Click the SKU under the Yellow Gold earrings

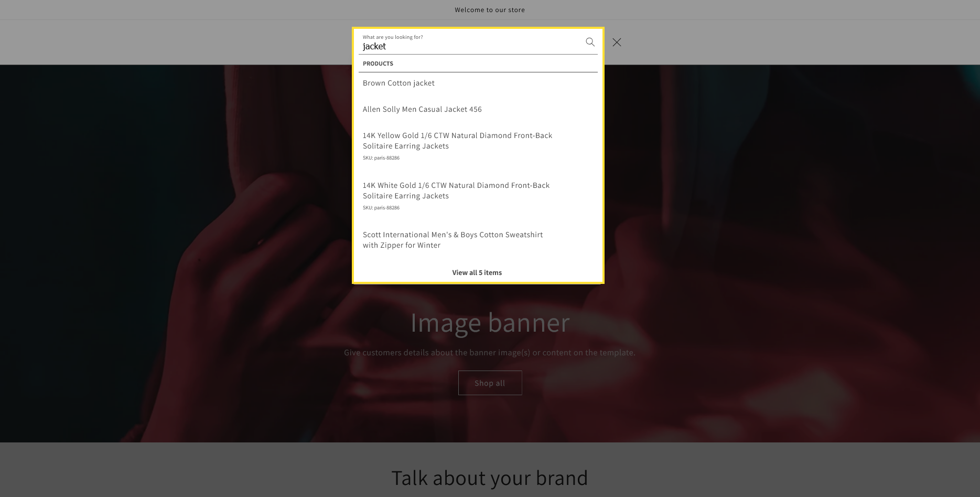coord(381,158)
